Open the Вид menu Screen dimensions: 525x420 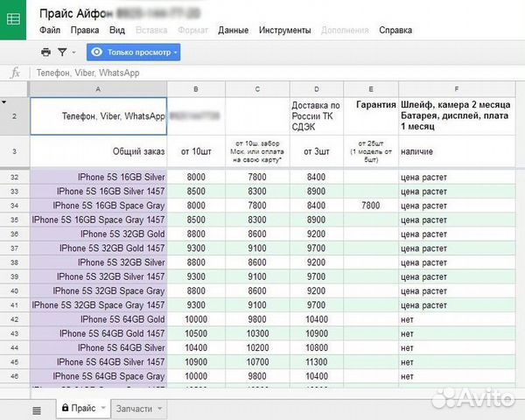[x=117, y=30]
